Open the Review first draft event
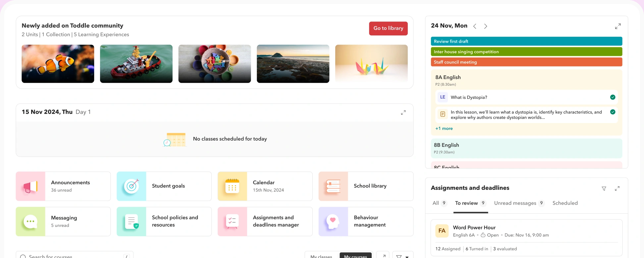 click(x=526, y=41)
